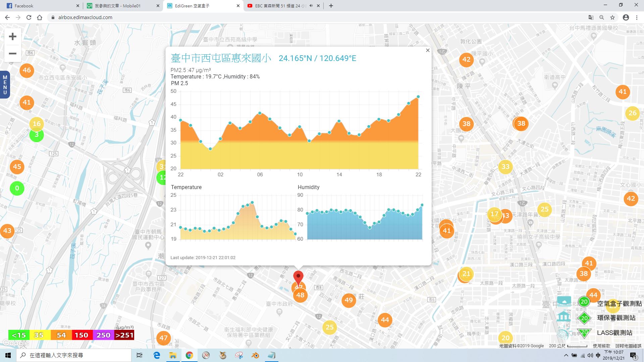Bookmark this page with star icon
The width and height of the screenshot is (644, 362).
point(612,17)
